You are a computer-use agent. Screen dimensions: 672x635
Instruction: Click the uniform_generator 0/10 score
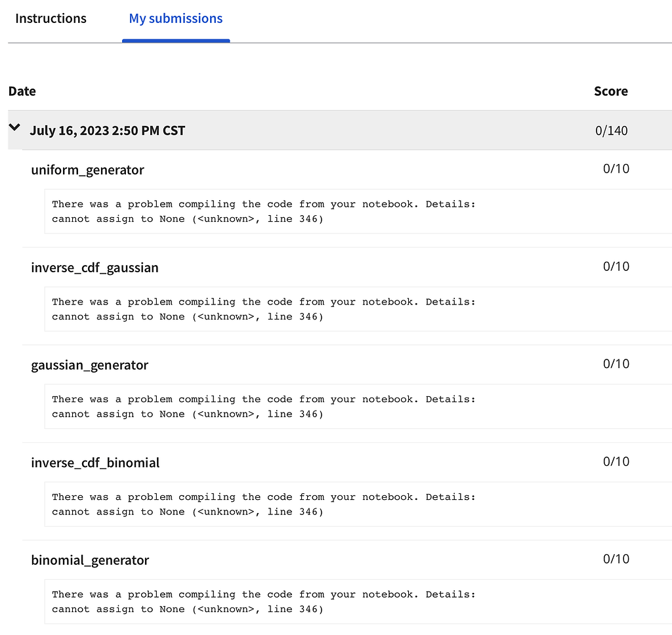click(616, 169)
